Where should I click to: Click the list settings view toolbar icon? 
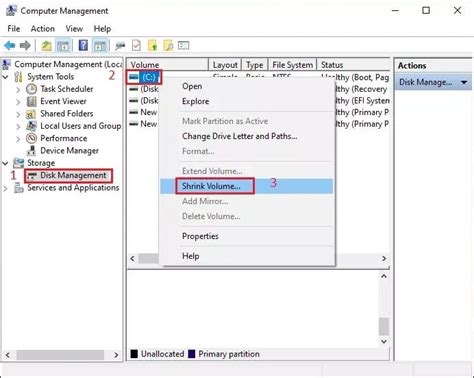[183, 45]
